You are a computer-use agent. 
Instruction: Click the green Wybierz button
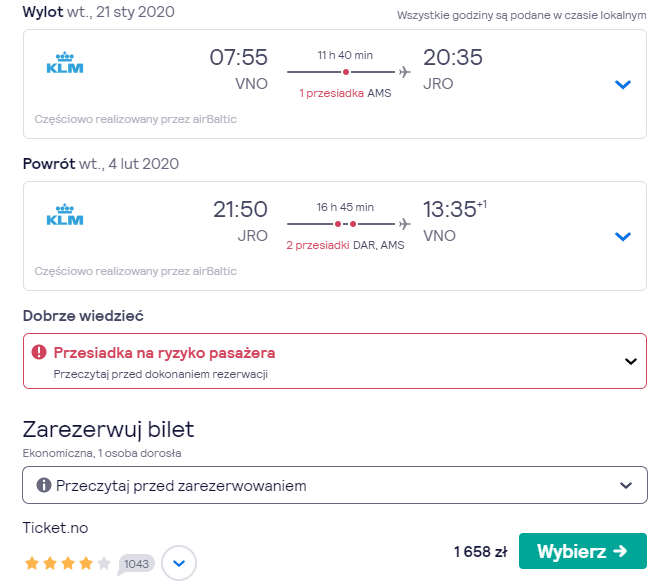click(x=583, y=551)
